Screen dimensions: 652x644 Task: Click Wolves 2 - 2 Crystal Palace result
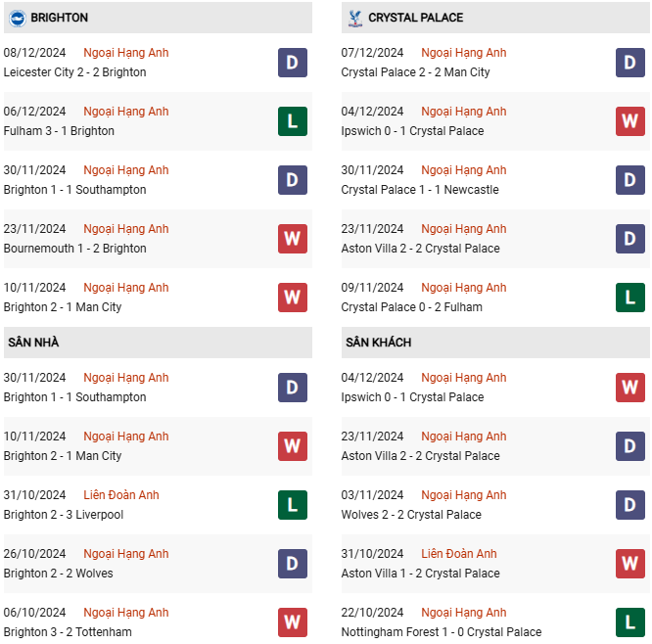(x=411, y=515)
